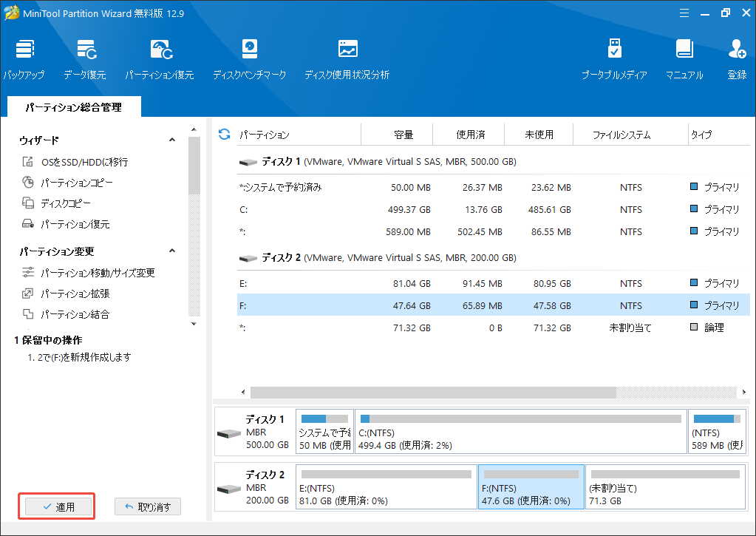This screenshot has width=756, height=536.
Task: Select pending operation 2で(F:)を新規作成します
Action: (80, 358)
